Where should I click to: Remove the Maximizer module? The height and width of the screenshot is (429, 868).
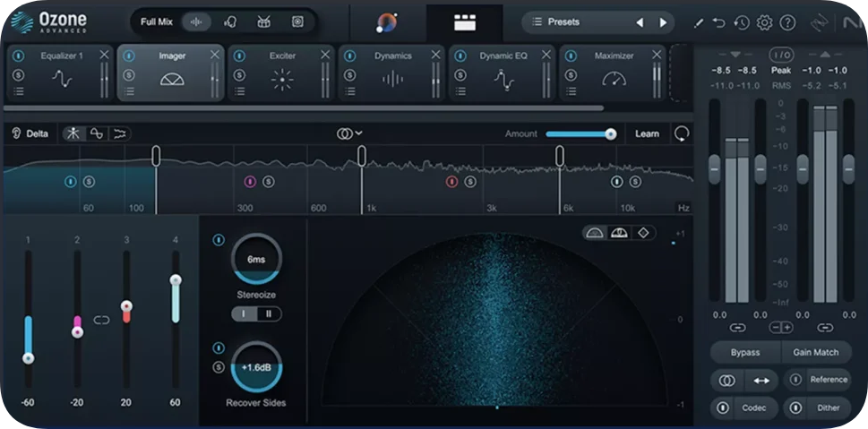pos(657,55)
